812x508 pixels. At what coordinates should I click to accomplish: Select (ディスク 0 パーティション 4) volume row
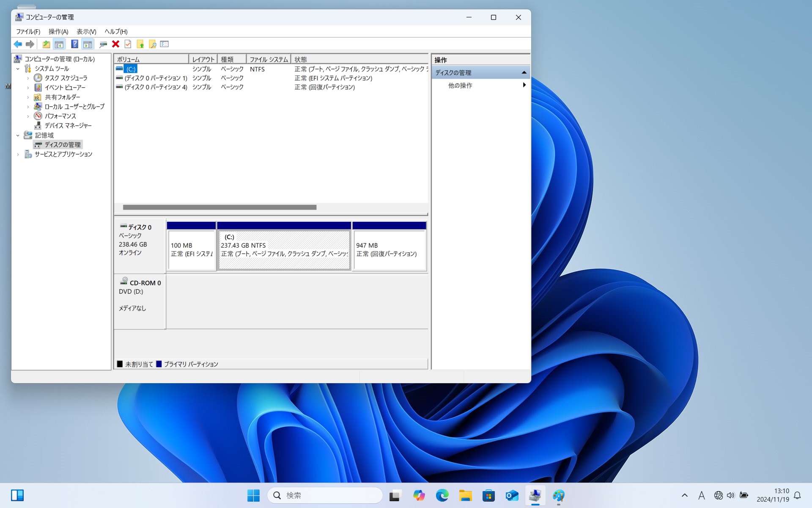[x=271, y=87]
